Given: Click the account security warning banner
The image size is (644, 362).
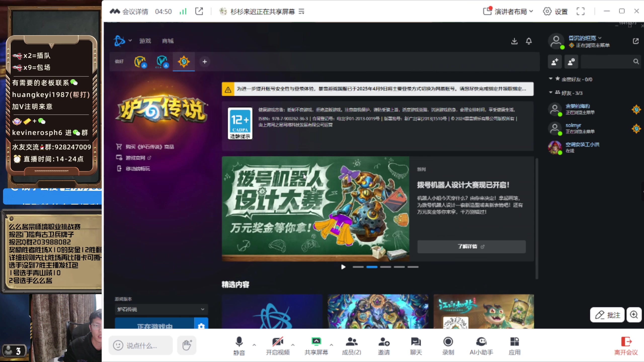Looking at the screenshot, I should 377,89.
